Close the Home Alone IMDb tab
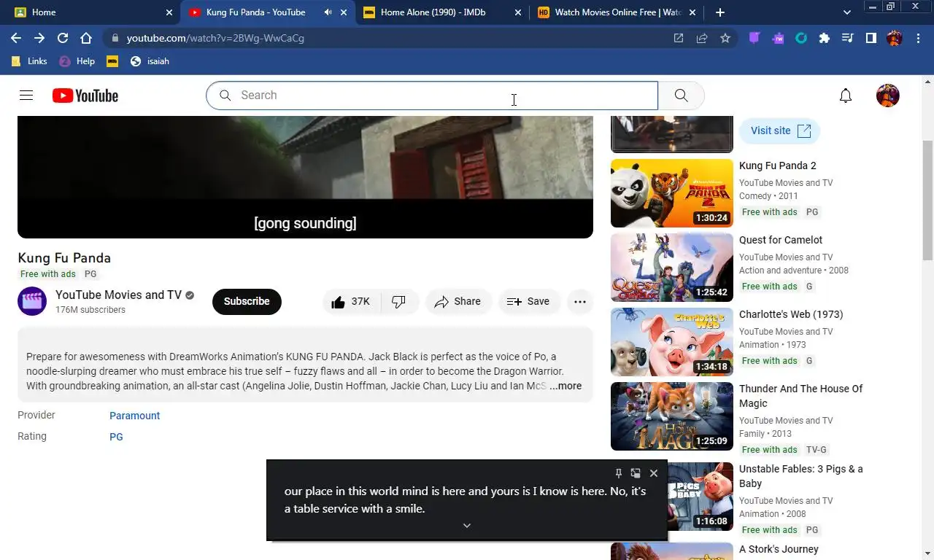 pos(518,12)
